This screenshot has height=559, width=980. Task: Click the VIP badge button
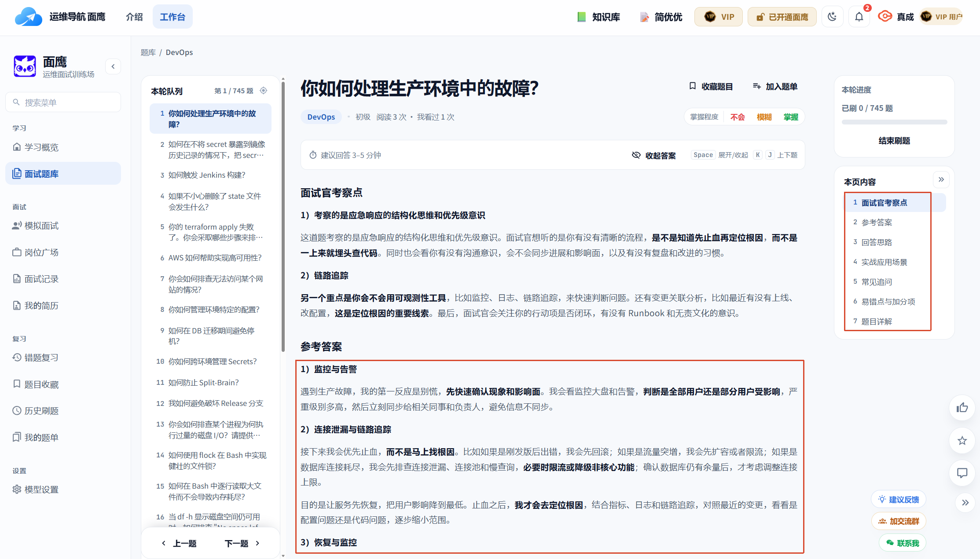click(x=719, y=17)
